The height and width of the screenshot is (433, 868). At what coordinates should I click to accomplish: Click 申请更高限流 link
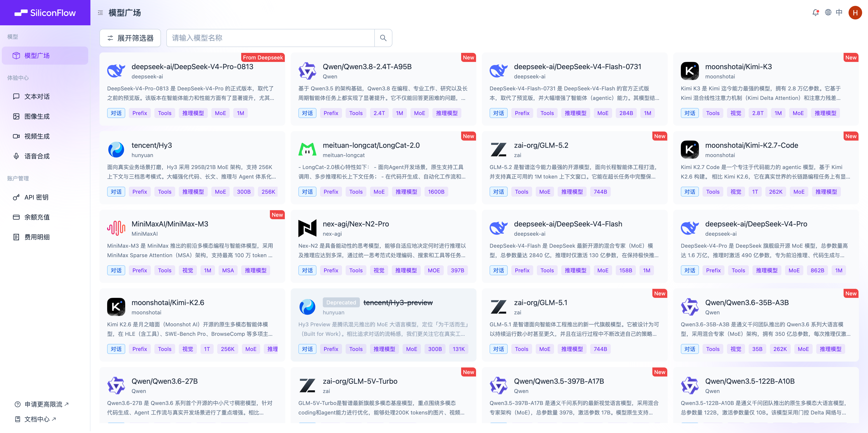pos(42,404)
